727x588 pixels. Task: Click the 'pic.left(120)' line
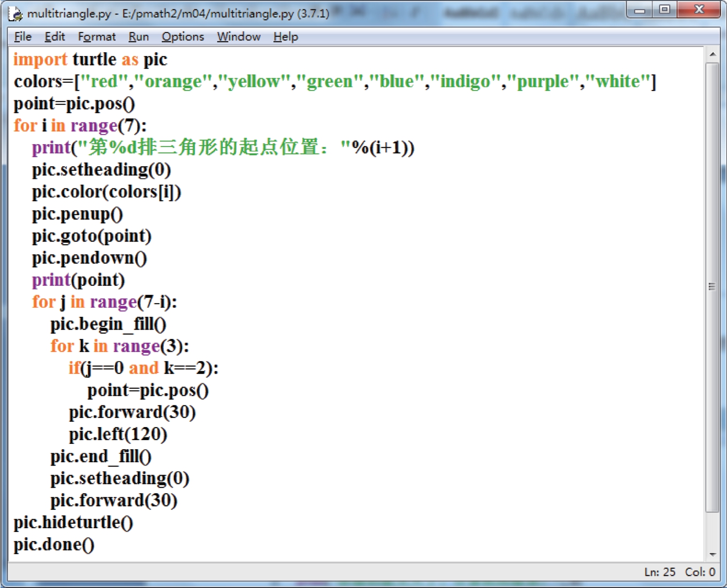[118, 434]
